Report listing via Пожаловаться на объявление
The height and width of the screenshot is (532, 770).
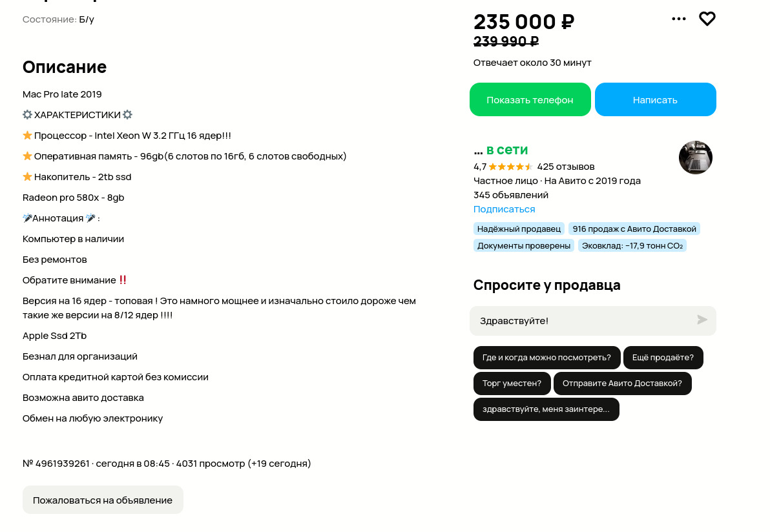pyautogui.click(x=103, y=500)
